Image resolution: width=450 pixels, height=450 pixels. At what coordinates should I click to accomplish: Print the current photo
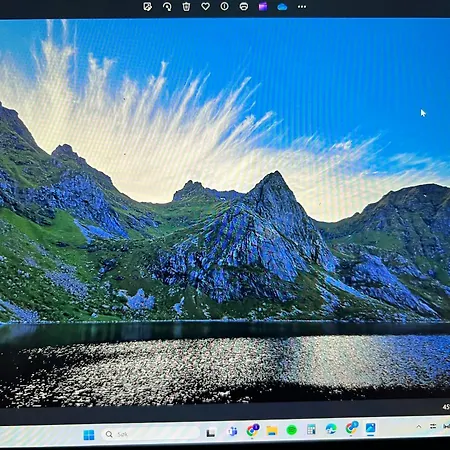coord(244,6)
